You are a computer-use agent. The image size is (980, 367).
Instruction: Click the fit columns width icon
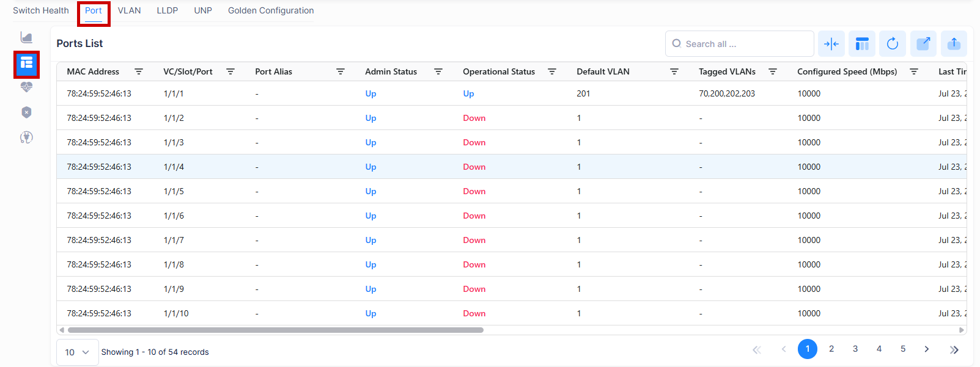(x=831, y=44)
